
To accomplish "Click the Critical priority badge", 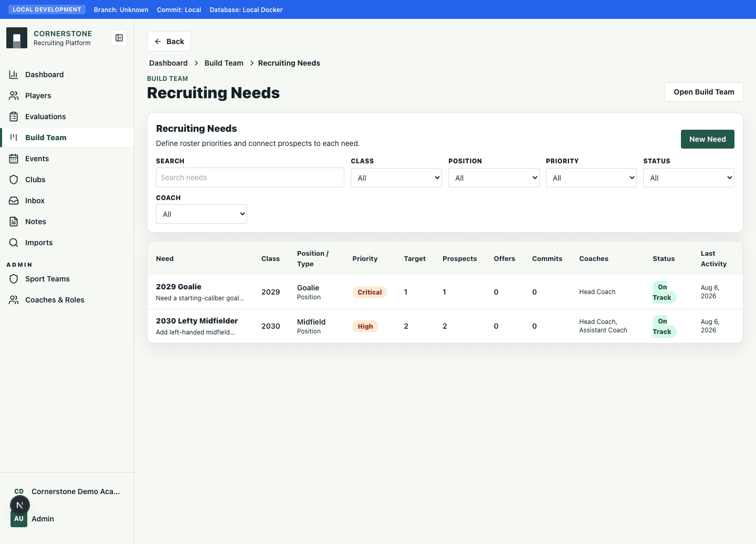I will click(370, 292).
